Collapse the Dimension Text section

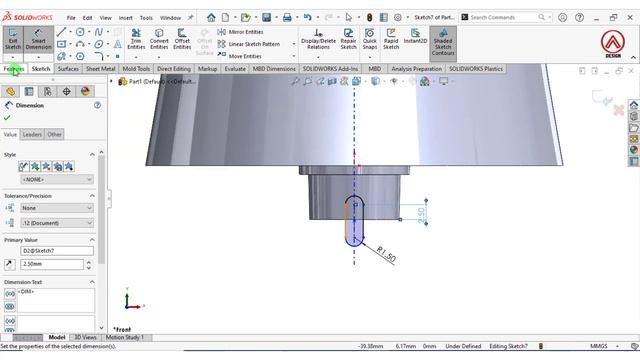(92, 282)
